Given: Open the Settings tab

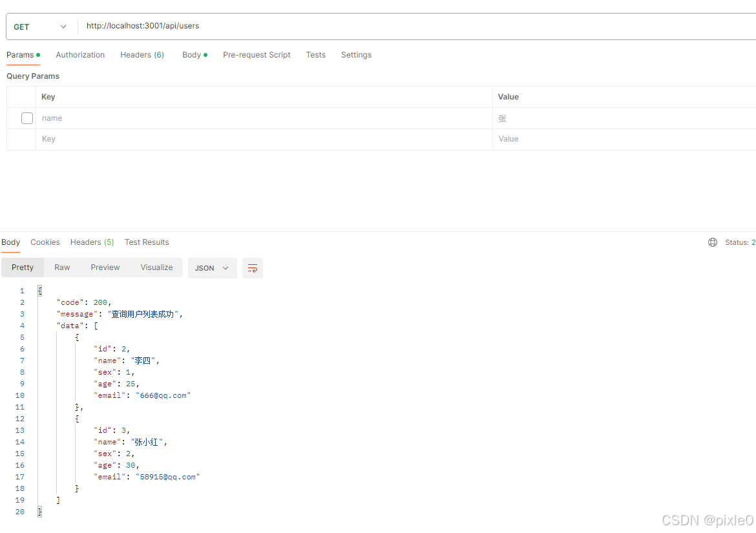Looking at the screenshot, I should point(356,55).
